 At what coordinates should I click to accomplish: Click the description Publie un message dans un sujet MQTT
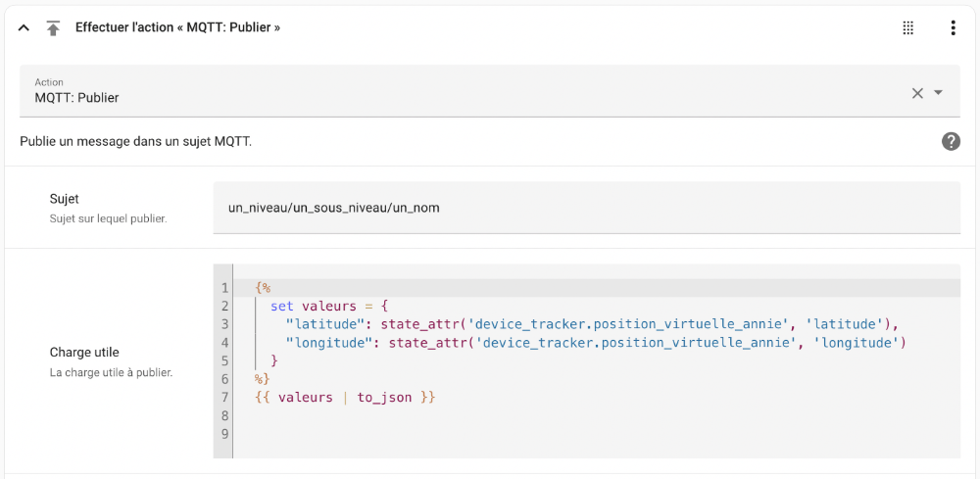coord(135,142)
